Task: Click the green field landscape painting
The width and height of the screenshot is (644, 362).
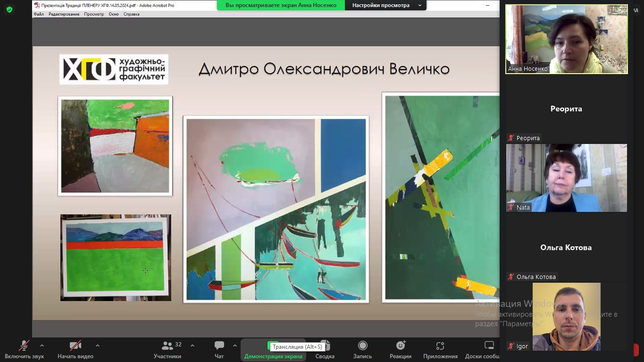Action: (116, 257)
